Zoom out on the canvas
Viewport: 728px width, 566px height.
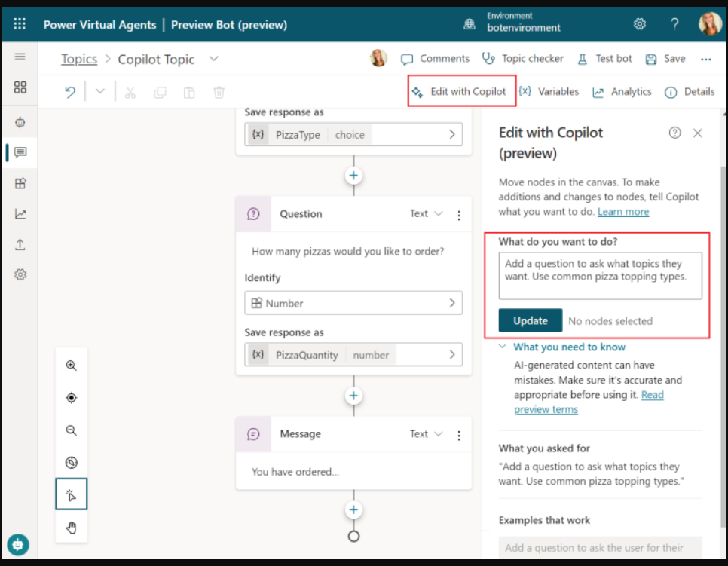(x=71, y=430)
